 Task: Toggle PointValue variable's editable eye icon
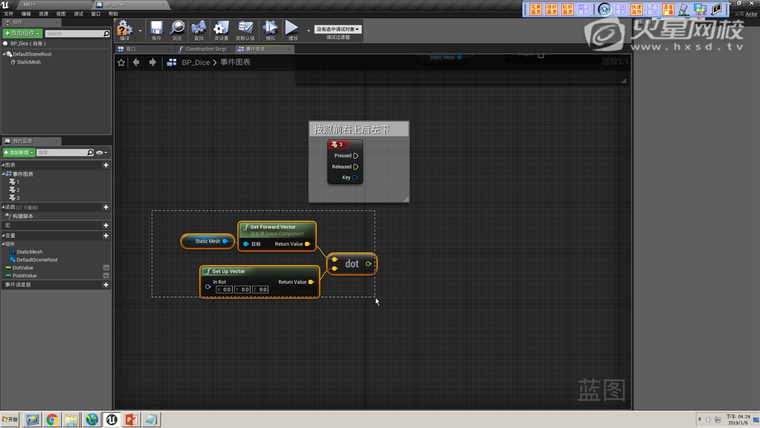[106, 275]
